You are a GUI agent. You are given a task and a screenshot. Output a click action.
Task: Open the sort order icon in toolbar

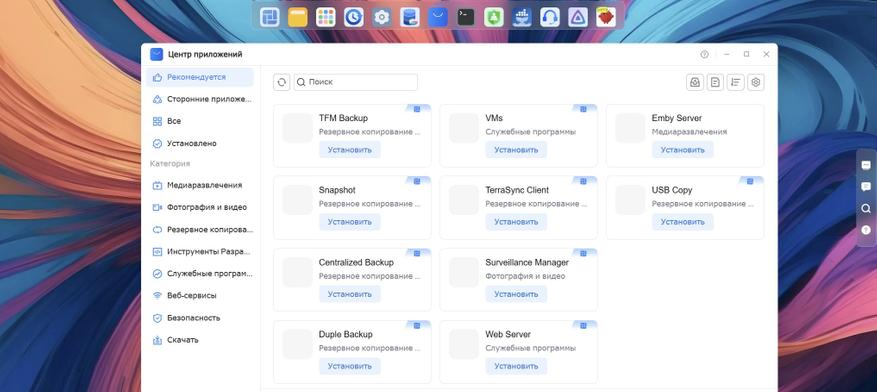(735, 82)
